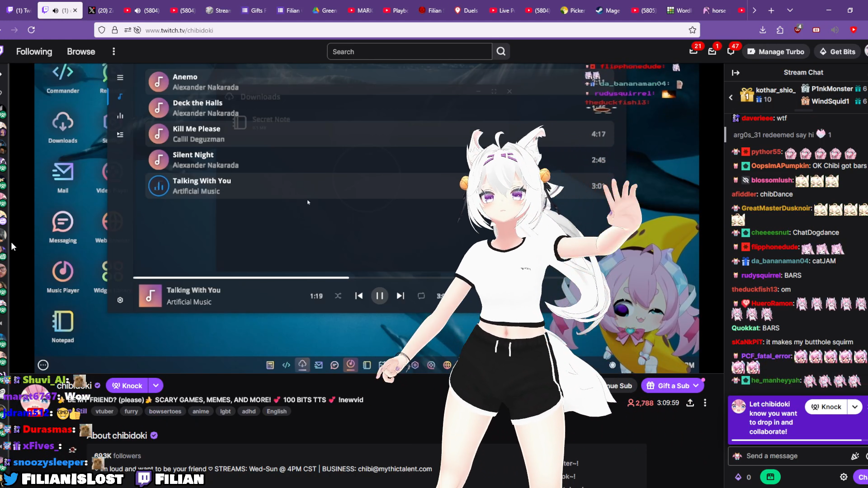Switch to the X (20) browser tab
Viewport: 868px width, 488px height.
click(x=100, y=10)
